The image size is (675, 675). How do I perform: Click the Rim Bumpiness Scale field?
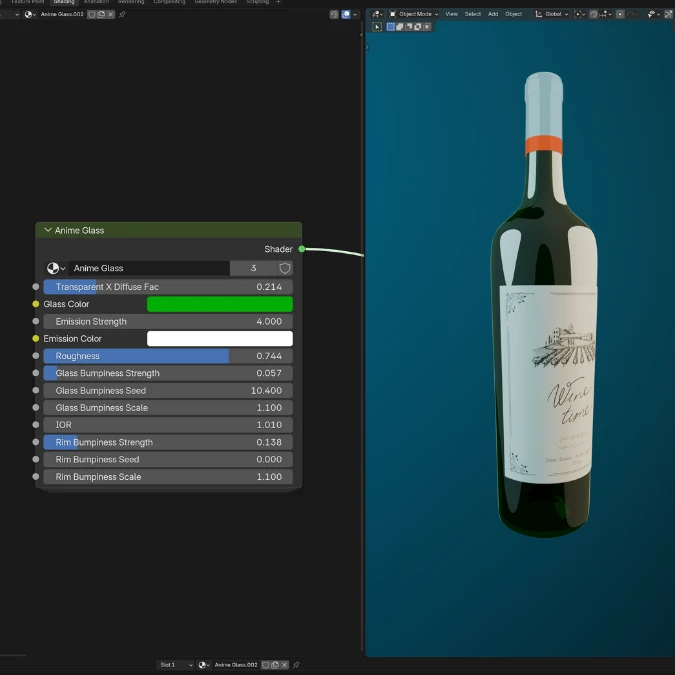tap(168, 477)
